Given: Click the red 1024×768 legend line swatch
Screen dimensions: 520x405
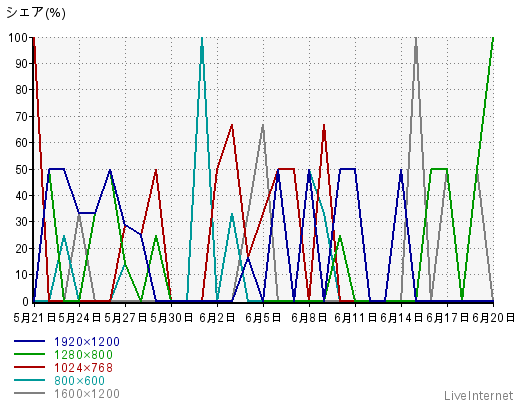Looking at the screenshot, I should tap(29, 367).
